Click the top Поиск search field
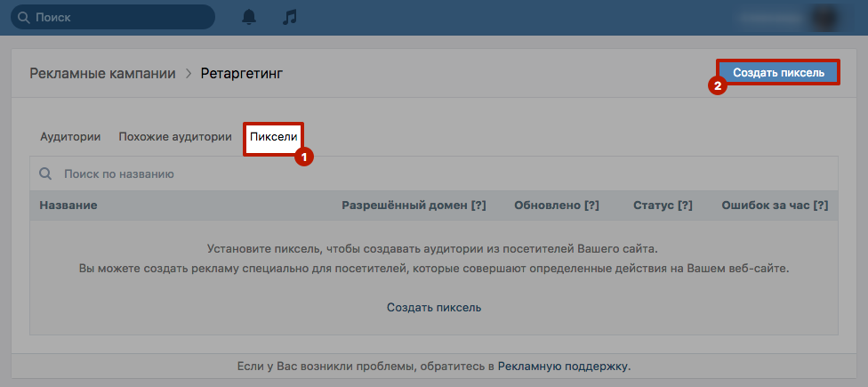The width and height of the screenshot is (868, 387). [112, 17]
